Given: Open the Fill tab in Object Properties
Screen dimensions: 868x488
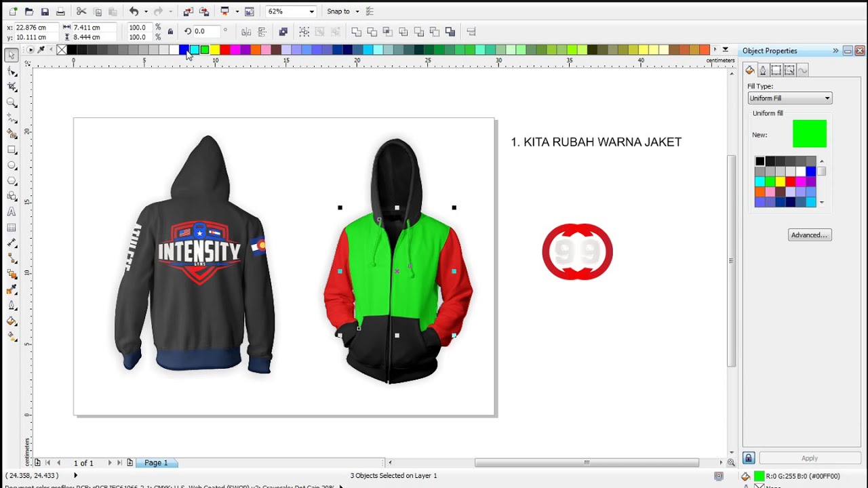Looking at the screenshot, I should click(x=750, y=70).
